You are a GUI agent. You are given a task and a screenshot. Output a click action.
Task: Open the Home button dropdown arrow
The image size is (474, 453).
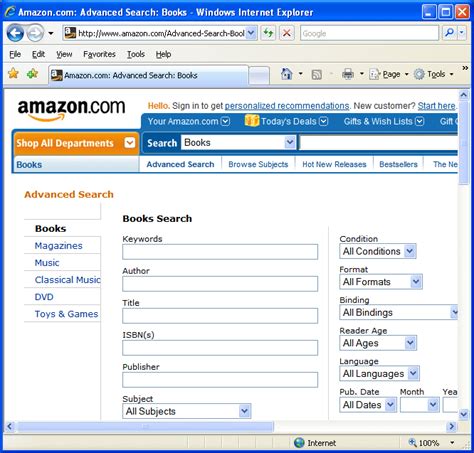point(300,74)
